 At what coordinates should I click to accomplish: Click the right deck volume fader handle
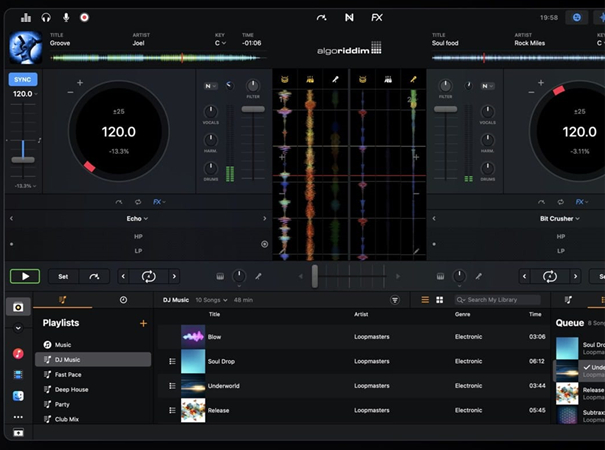point(445,109)
